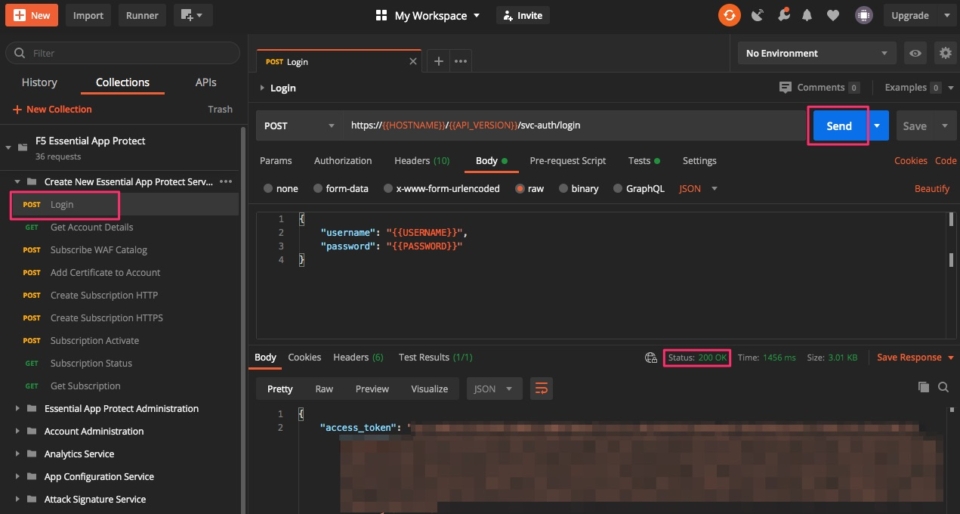Expand Essential App Protect Administration folder

click(17, 408)
